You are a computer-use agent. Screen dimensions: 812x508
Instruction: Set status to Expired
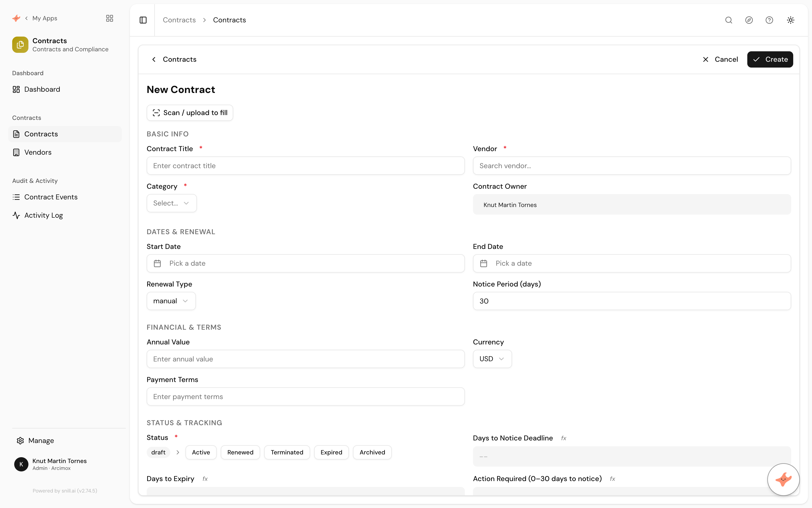click(331, 453)
